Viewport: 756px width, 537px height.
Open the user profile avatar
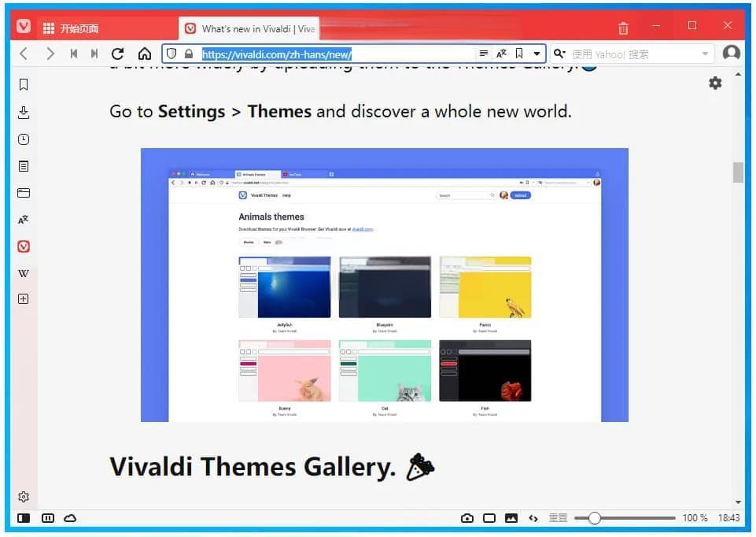coord(732,53)
